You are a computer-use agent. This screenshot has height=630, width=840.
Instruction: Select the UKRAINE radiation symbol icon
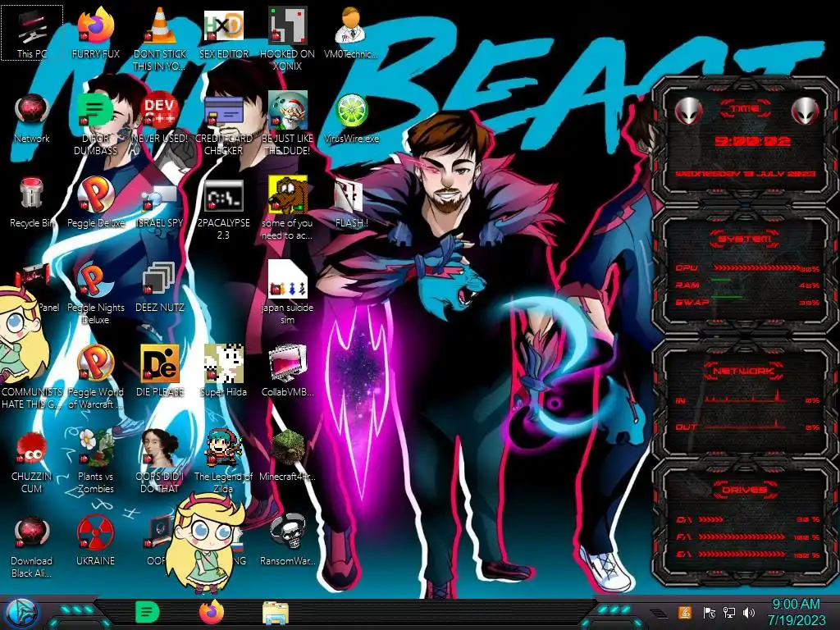(96, 541)
